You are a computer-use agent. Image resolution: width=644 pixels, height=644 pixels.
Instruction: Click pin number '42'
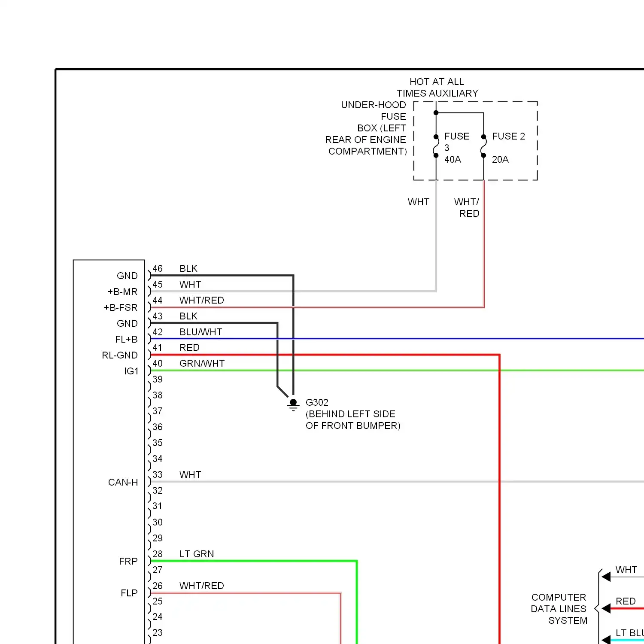pos(158,332)
